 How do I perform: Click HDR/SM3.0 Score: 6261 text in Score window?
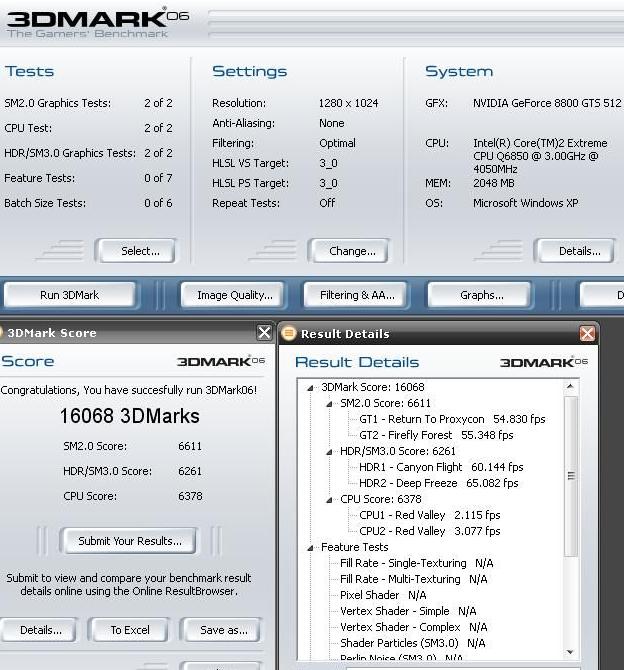132,471
